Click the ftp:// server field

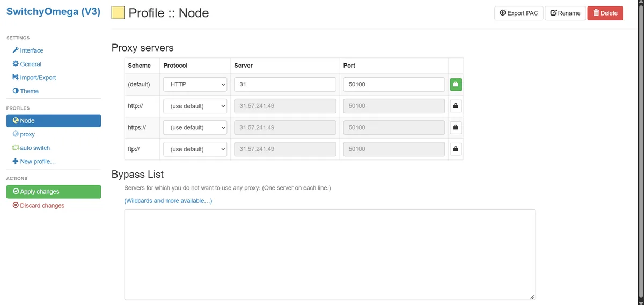[286, 149]
